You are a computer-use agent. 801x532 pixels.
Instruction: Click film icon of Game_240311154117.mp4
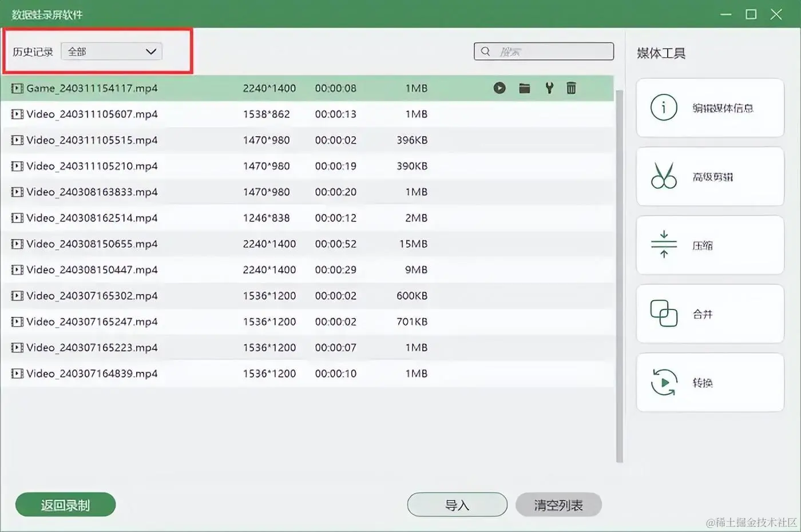click(17, 89)
